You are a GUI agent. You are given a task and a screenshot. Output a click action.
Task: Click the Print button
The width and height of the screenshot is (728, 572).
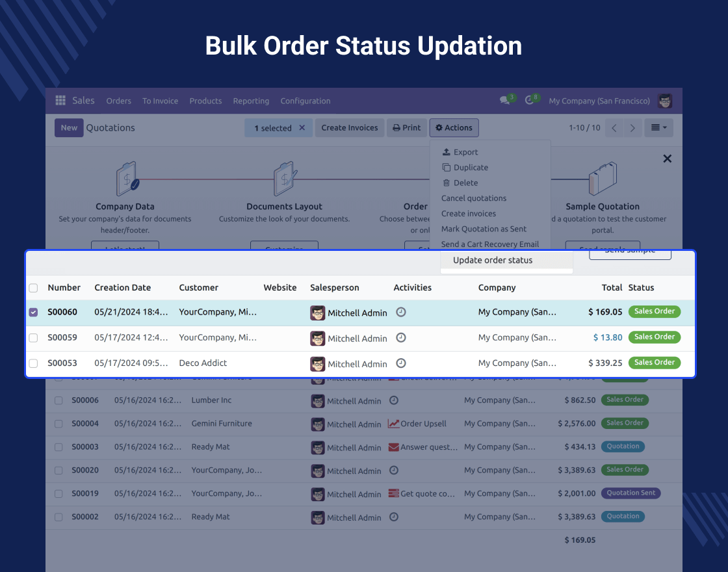tap(407, 127)
